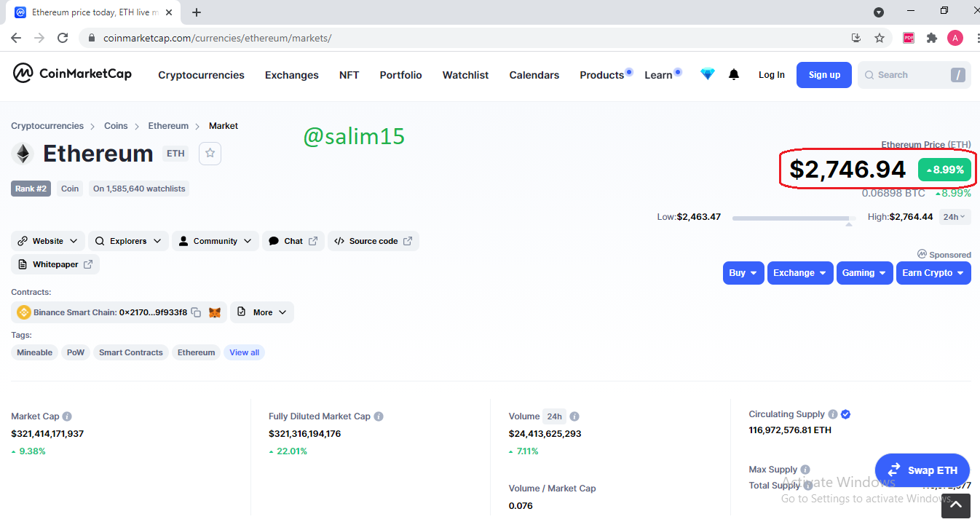The image size is (980, 530).
Task: Click the Mineable tag
Action: [35, 352]
